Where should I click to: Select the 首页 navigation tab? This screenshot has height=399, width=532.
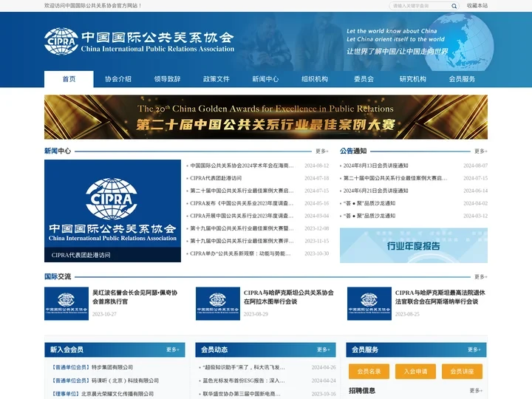coord(69,79)
